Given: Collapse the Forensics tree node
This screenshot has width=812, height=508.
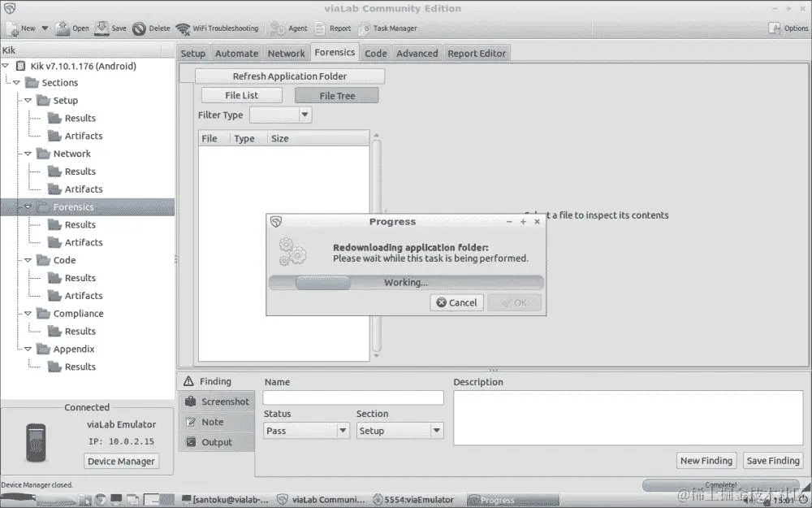Looking at the screenshot, I should point(28,206).
